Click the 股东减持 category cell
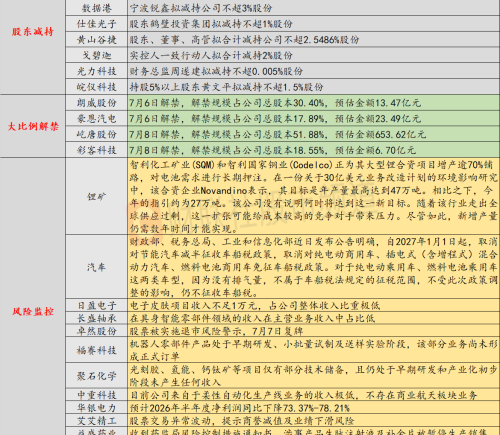The width and height of the screenshot is (500, 435). (x=33, y=47)
